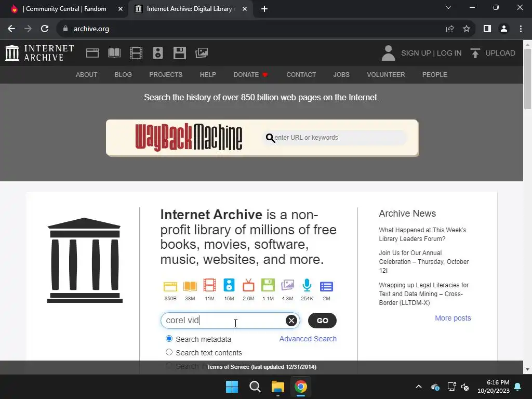Open the Web icon in top navigation
Image resolution: width=532 pixels, height=399 pixels.
coord(92,53)
